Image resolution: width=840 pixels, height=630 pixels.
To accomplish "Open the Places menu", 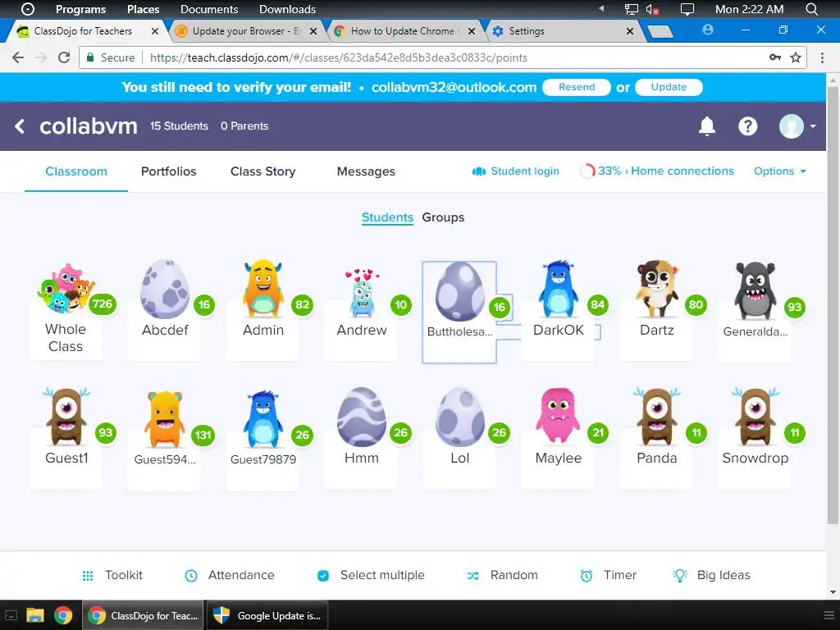I will [x=143, y=9].
